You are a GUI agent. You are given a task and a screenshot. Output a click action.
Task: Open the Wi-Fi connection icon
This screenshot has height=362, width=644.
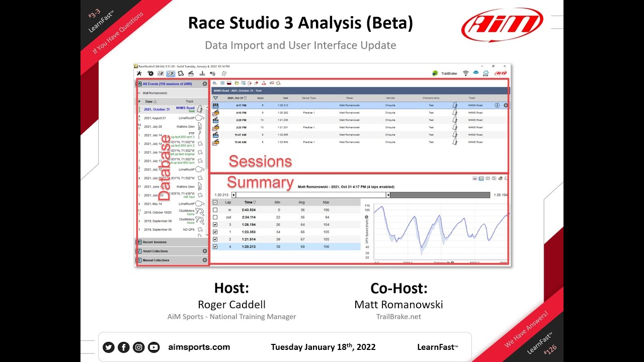tap(466, 73)
